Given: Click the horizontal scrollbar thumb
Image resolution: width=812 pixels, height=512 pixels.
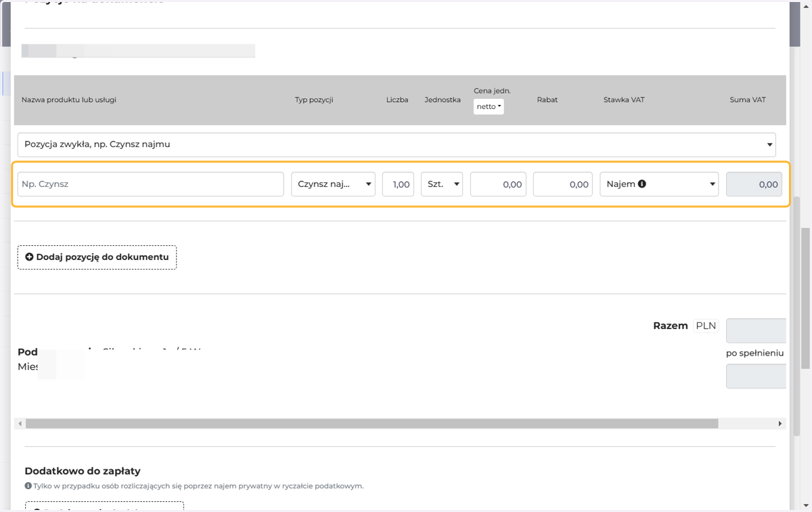Looking at the screenshot, I should tap(371, 423).
